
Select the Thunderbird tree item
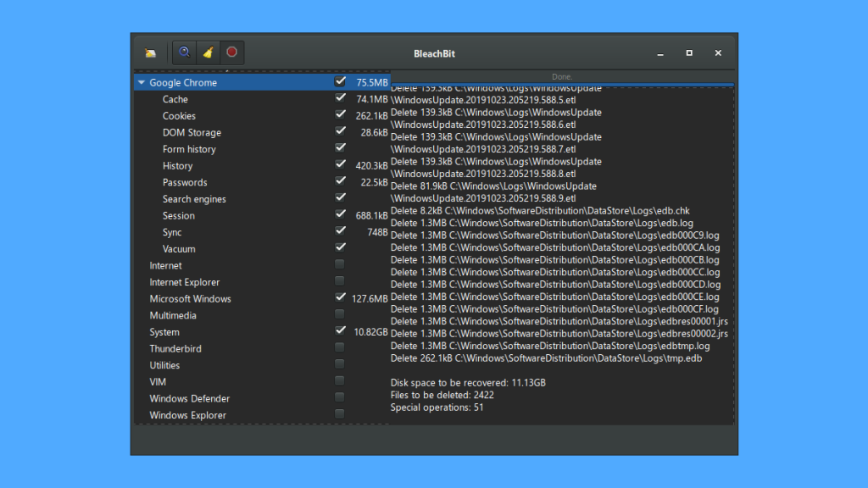click(x=175, y=348)
